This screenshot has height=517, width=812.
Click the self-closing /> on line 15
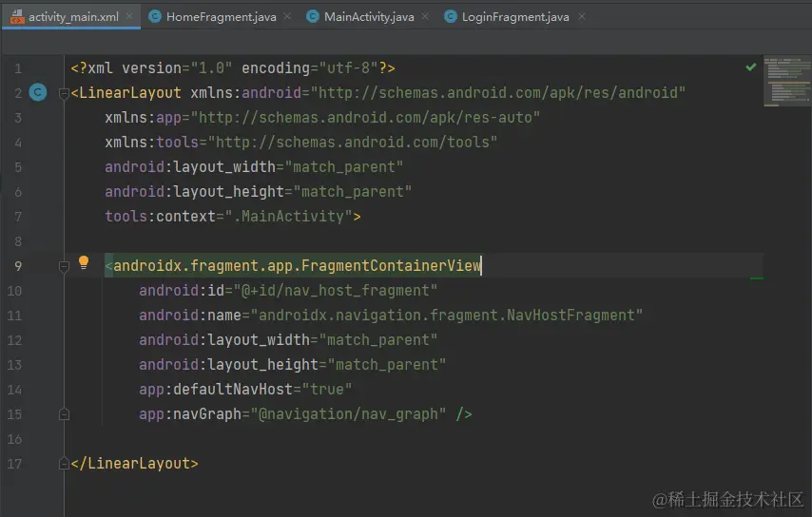tap(464, 414)
